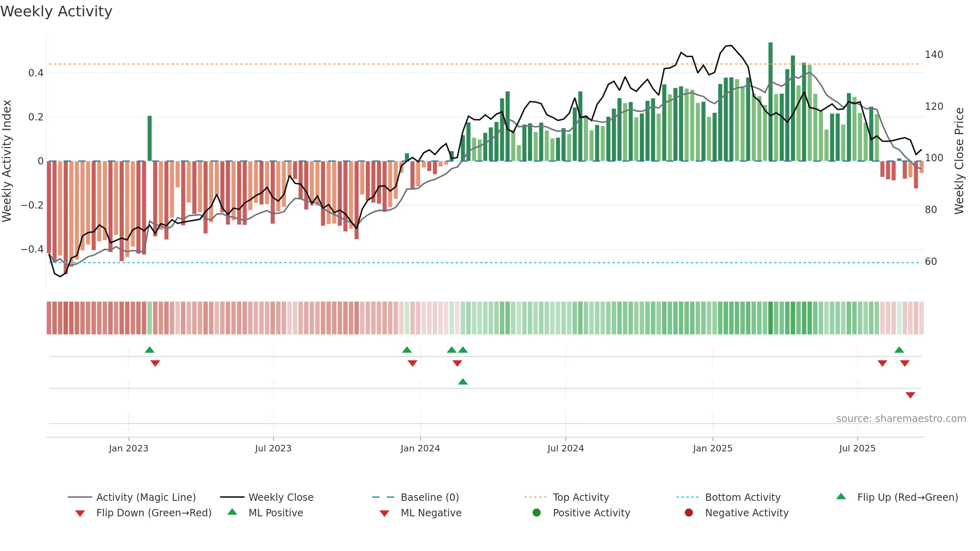Image resolution: width=980 pixels, height=551 pixels.
Task: Click the isolated green bar in January 2023
Action: click(x=149, y=138)
